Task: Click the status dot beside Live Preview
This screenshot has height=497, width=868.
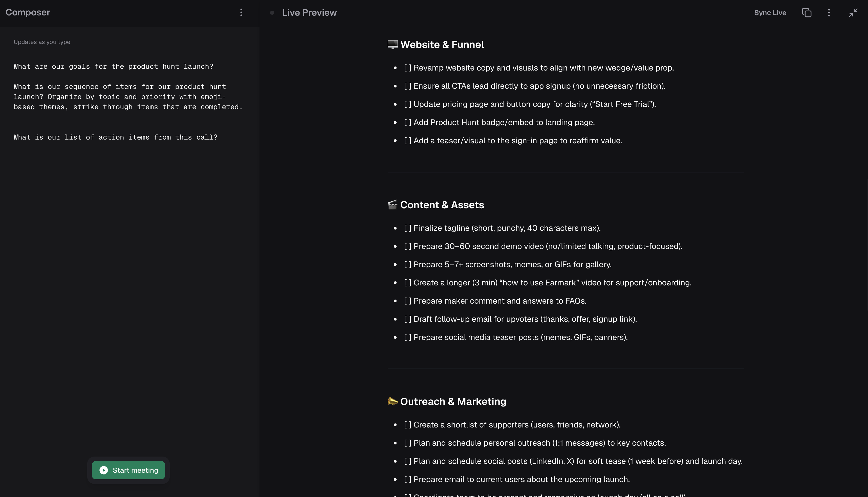Action: click(272, 13)
